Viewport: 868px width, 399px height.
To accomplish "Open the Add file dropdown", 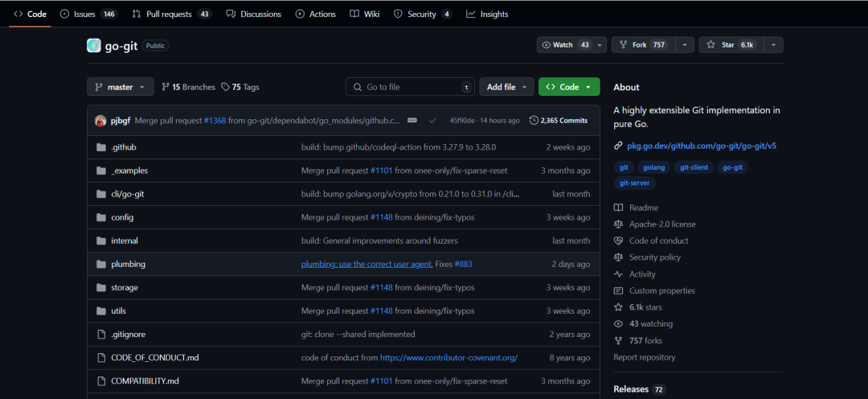I will pyautogui.click(x=506, y=87).
